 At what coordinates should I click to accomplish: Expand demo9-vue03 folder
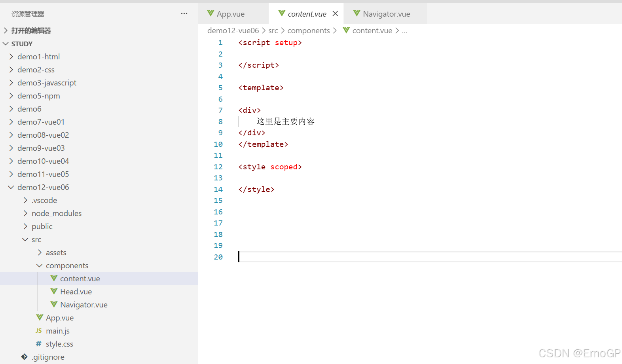[x=99, y=148]
